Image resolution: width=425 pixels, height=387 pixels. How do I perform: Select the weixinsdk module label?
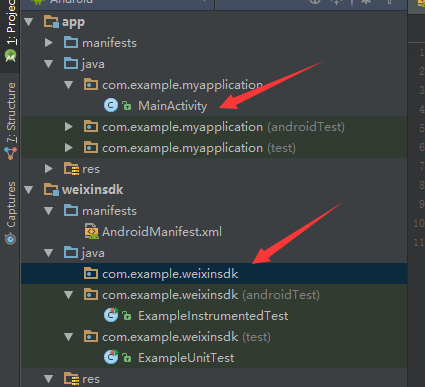pyautogui.click(x=93, y=190)
